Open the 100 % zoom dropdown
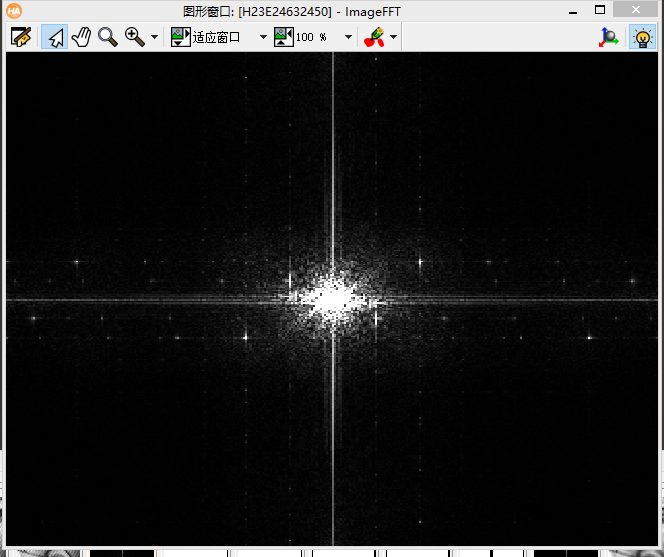 coord(349,37)
